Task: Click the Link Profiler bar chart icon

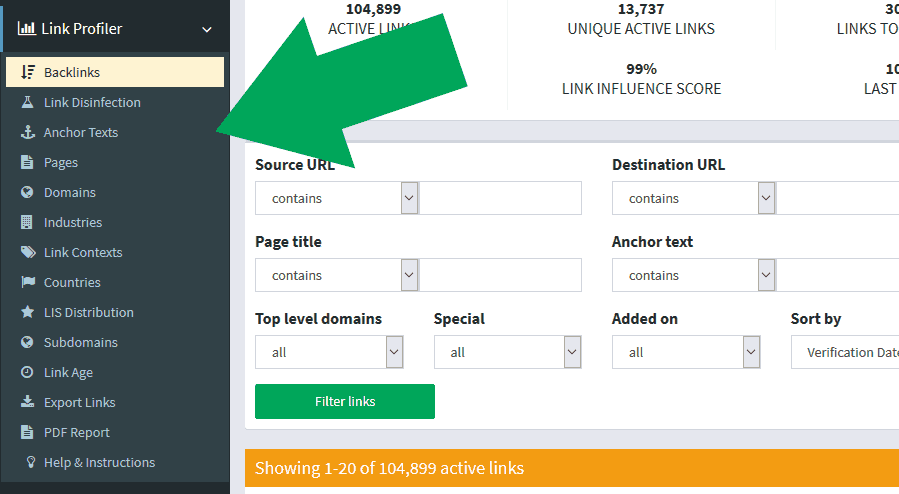Action: point(26,28)
